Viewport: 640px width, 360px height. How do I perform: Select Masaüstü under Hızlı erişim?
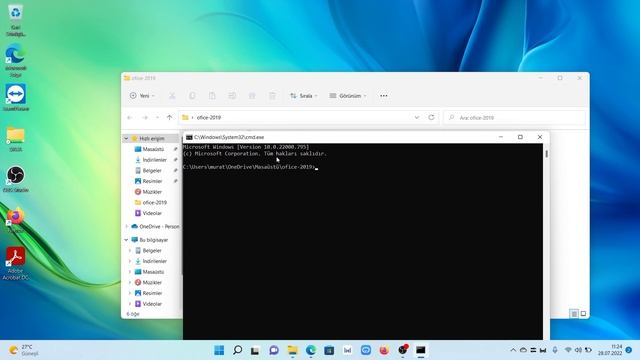pyautogui.click(x=153, y=149)
